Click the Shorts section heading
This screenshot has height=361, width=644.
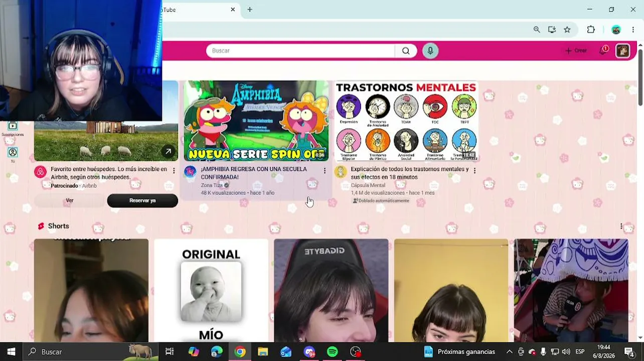pyautogui.click(x=59, y=226)
